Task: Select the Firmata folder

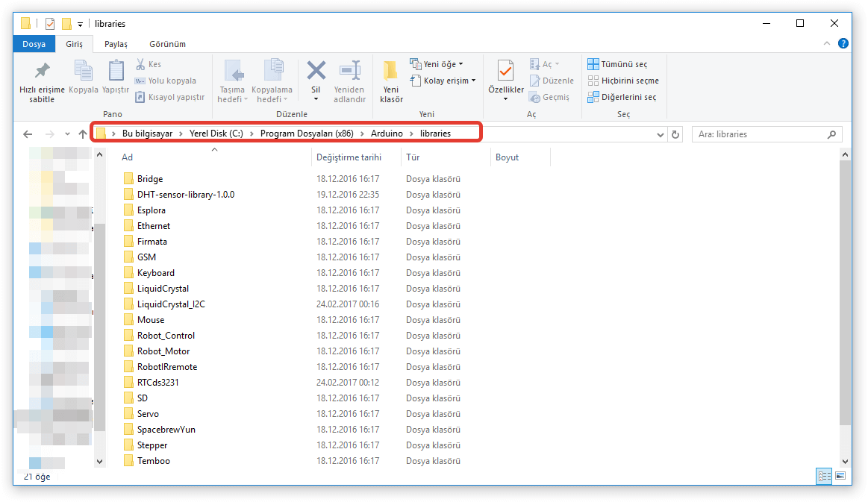Action: click(152, 242)
